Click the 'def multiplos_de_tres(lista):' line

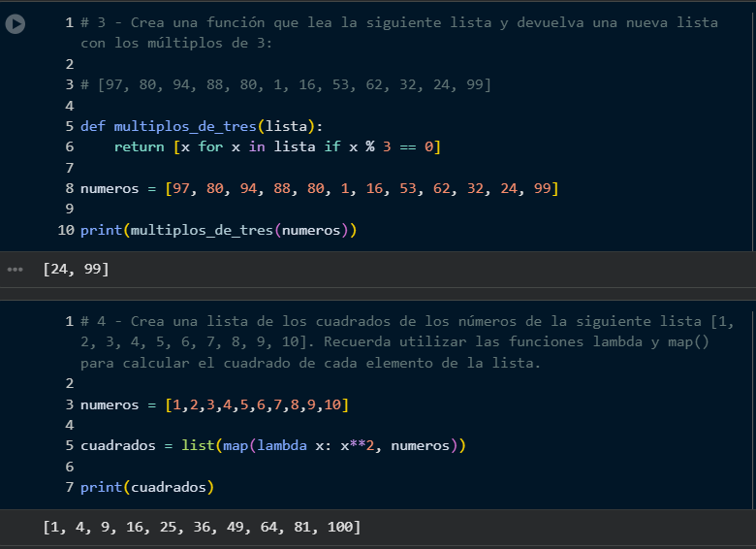[202, 126]
